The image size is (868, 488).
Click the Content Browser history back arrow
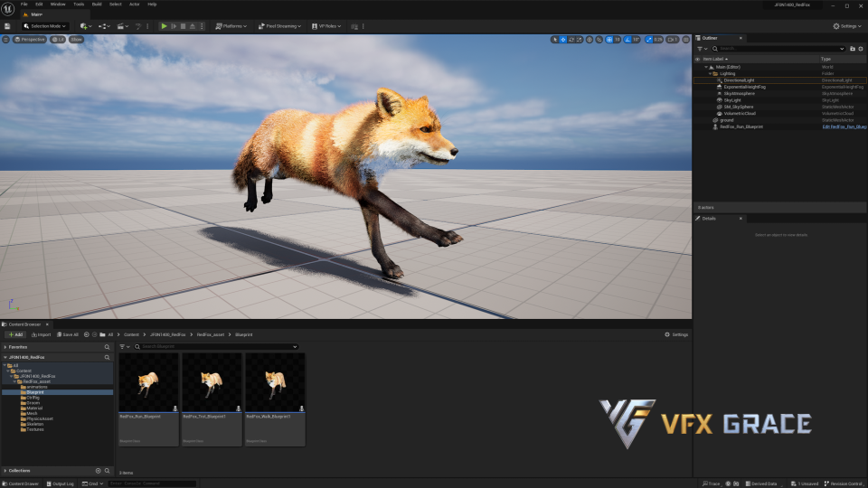click(87, 334)
